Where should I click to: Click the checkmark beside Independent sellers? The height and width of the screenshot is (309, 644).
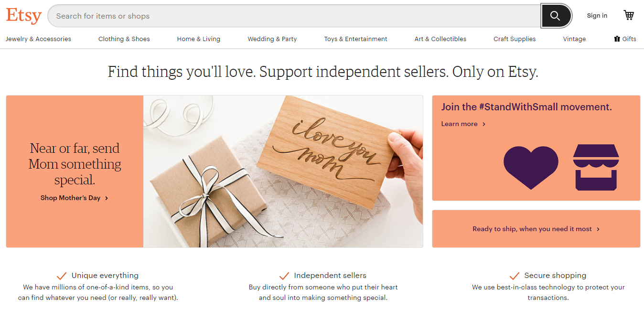pos(284,276)
